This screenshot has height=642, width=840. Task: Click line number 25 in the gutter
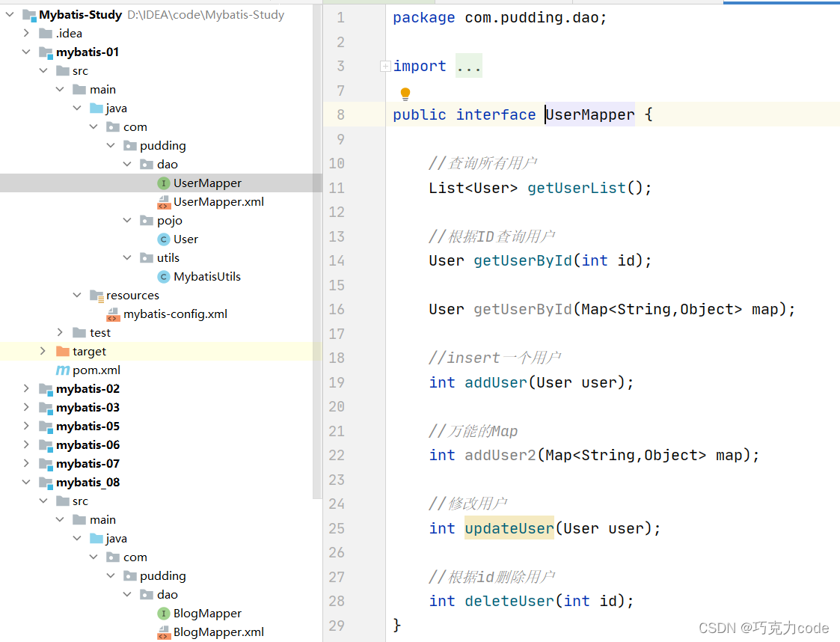(337, 529)
